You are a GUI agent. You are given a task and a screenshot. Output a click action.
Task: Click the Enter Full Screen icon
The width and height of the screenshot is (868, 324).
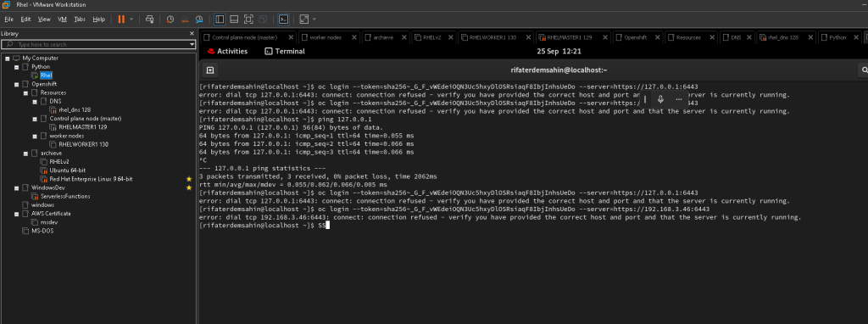(248, 19)
